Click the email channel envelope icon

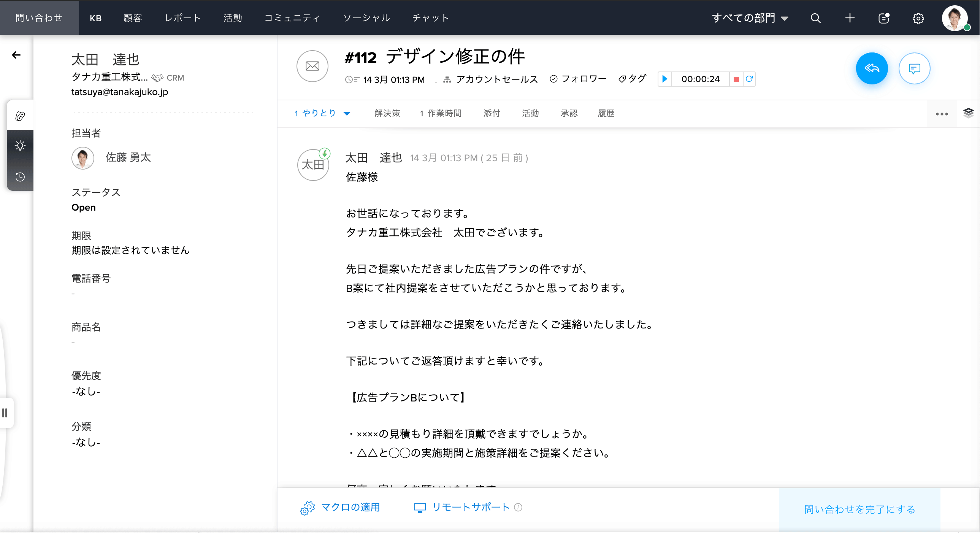tap(312, 66)
